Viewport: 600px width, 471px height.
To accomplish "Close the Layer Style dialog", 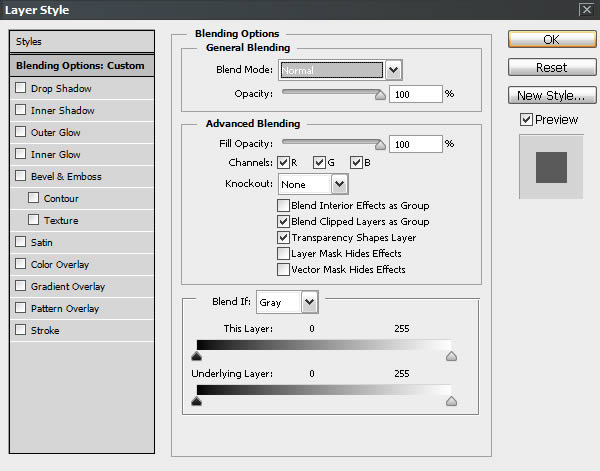I will click(x=585, y=10).
